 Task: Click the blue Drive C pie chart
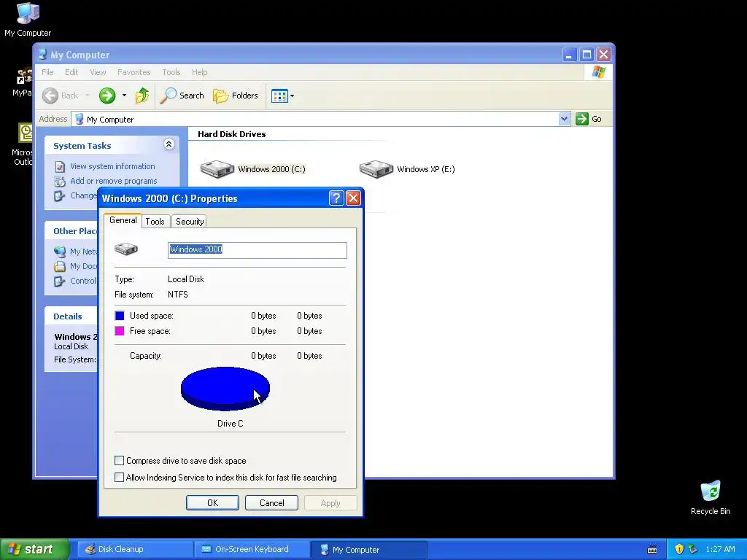pyautogui.click(x=225, y=389)
